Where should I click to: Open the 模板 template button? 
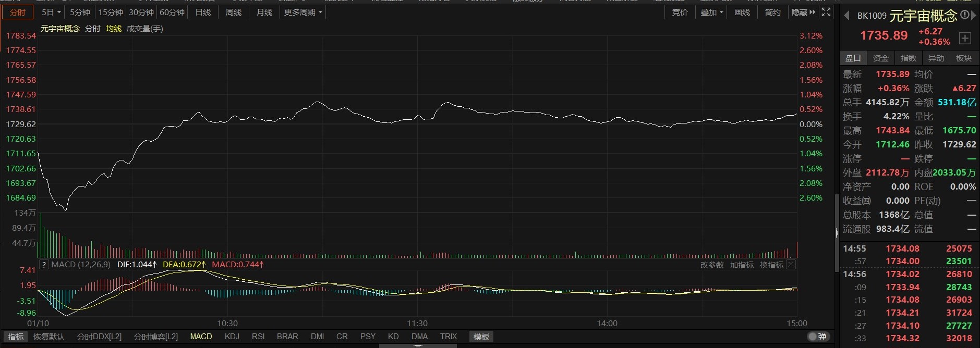(481, 337)
